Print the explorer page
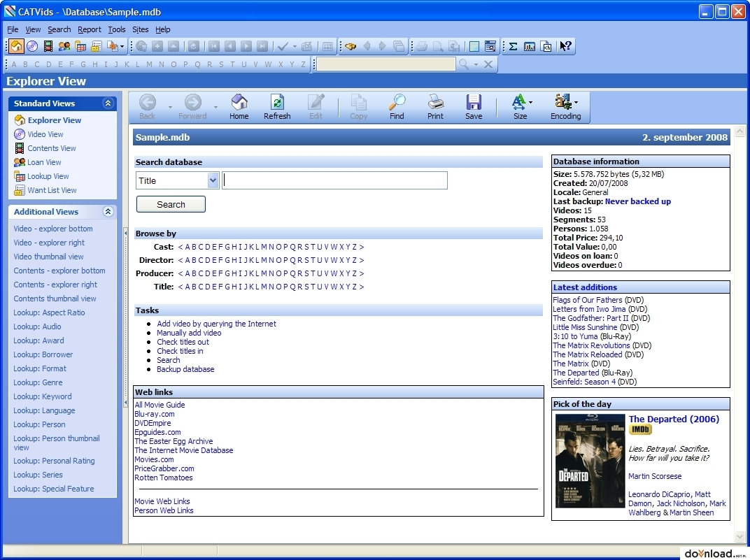The height and width of the screenshot is (560, 750). click(x=435, y=106)
